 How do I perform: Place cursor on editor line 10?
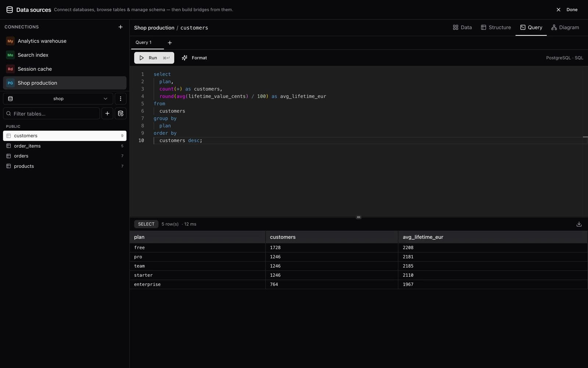point(367,141)
